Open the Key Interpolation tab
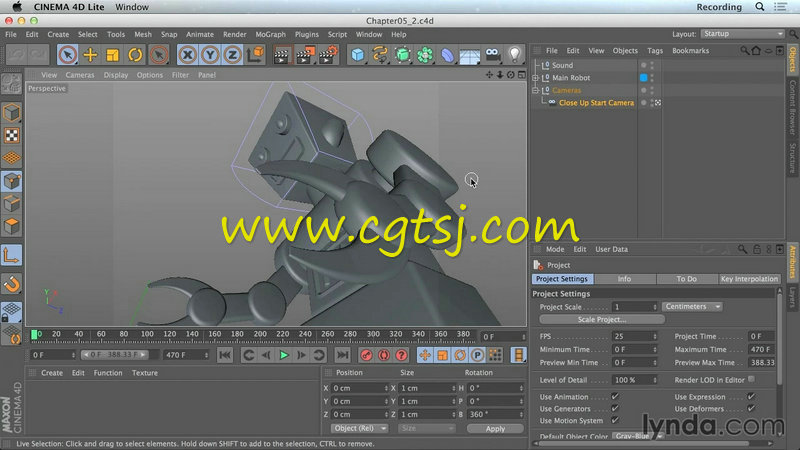800x450 pixels. [x=749, y=279]
